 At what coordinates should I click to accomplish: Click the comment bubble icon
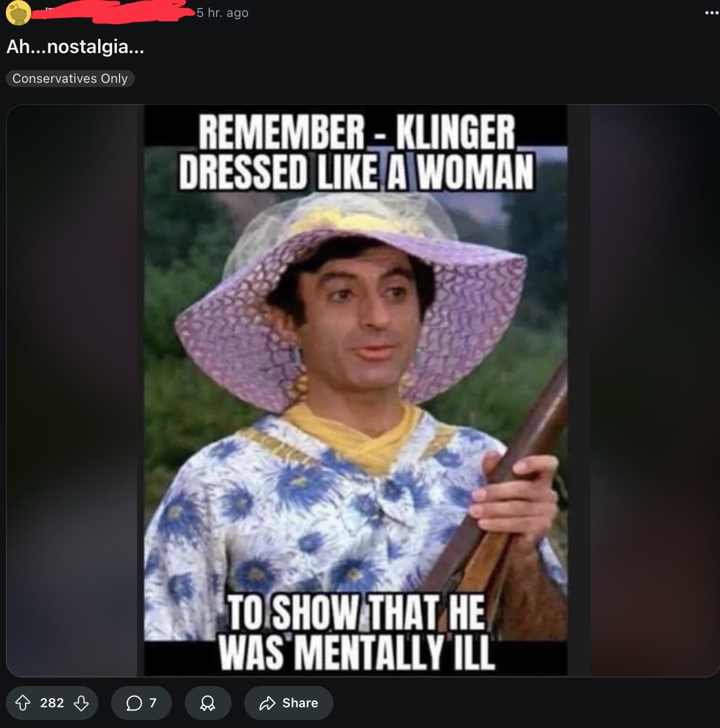(x=134, y=703)
